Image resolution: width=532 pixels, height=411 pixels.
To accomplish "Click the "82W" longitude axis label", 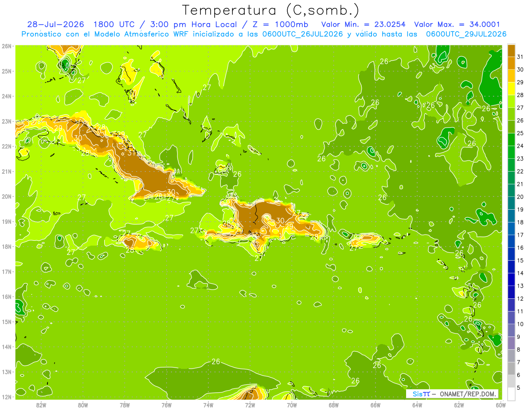I will click(x=41, y=405).
